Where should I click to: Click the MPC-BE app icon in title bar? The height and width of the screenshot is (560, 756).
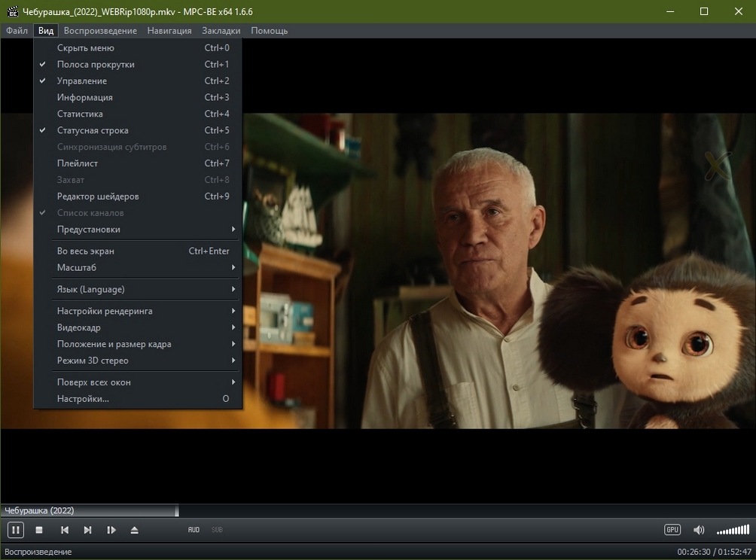[x=13, y=11]
